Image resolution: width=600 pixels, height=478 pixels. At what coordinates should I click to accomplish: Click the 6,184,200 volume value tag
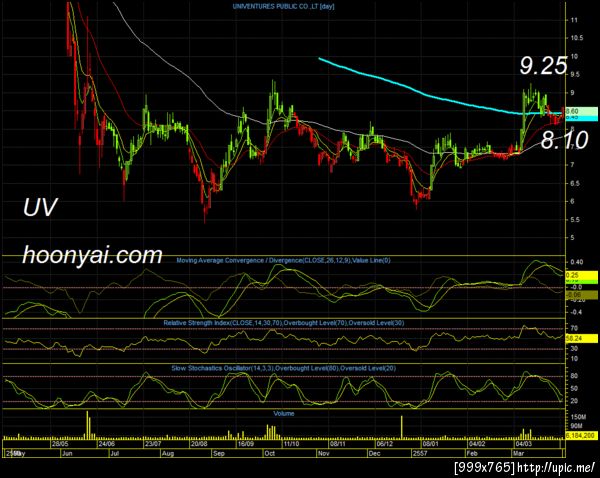(581, 436)
